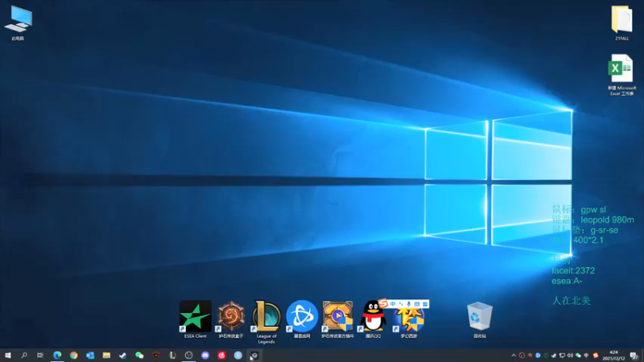Viewport: 644px width, 362px height.
Task: Open the notification center icon
Action: click(x=634, y=356)
